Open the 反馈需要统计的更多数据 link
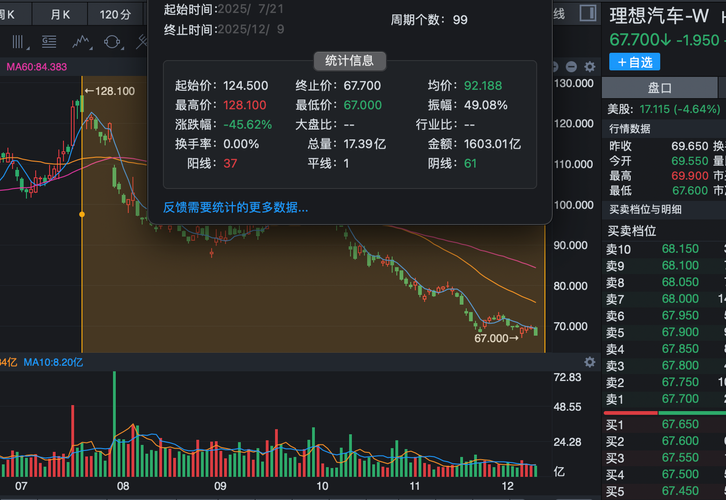The width and height of the screenshot is (726, 500). (236, 208)
